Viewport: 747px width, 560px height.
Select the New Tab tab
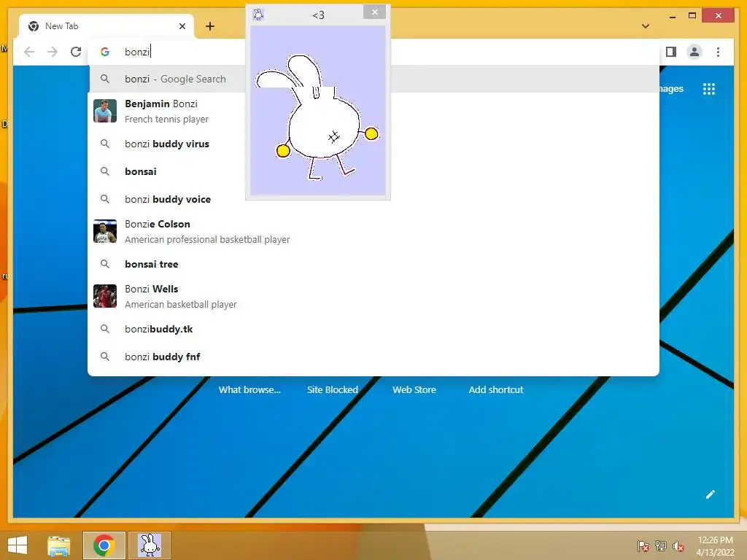pos(107,26)
